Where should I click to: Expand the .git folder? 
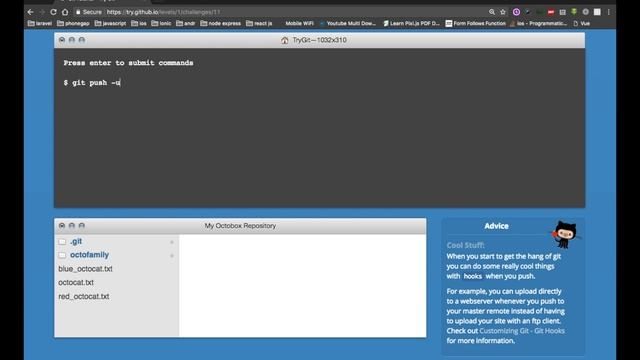pyautogui.click(x=76, y=241)
